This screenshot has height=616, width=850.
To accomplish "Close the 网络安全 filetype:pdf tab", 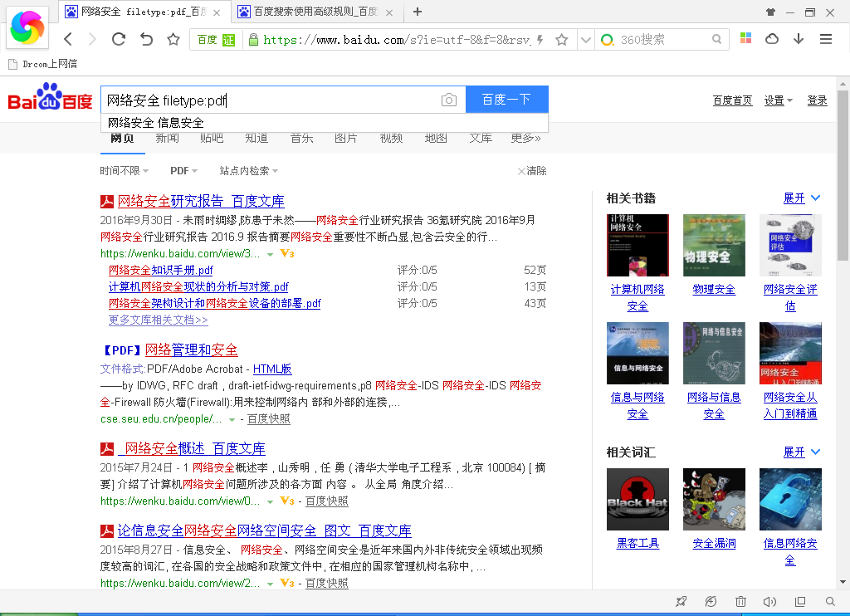I will [217, 12].
